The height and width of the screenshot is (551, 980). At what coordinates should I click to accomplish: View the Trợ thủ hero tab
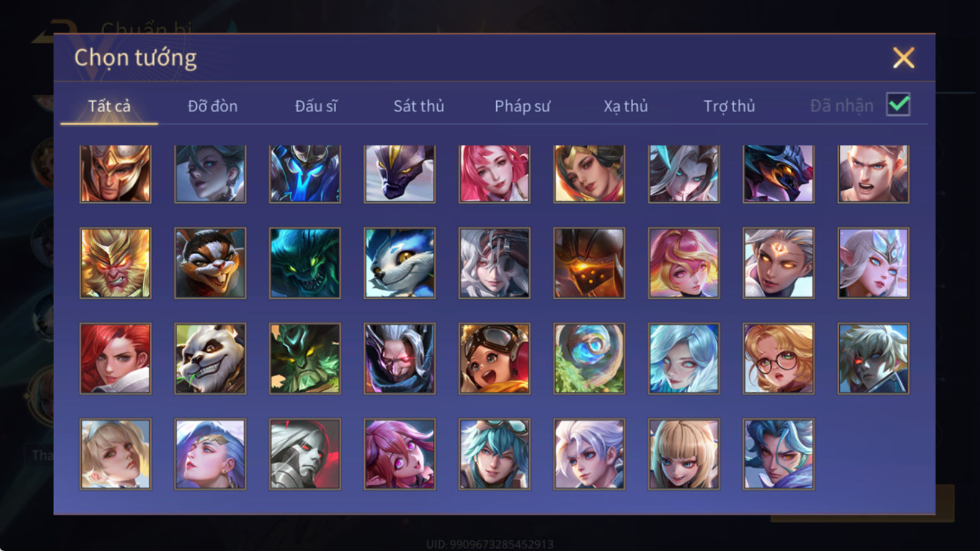pyautogui.click(x=729, y=106)
